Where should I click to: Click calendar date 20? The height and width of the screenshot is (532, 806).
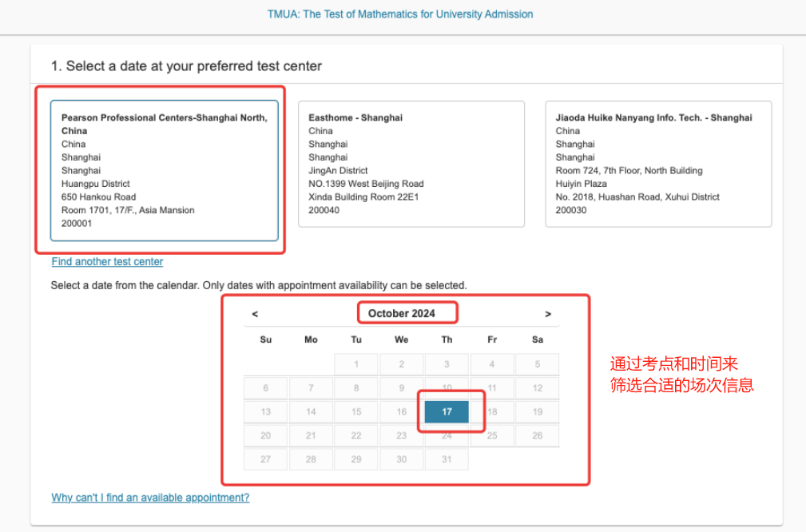(266, 435)
